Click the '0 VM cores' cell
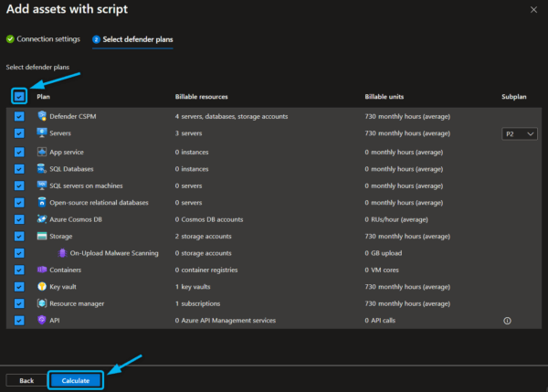 pos(382,270)
